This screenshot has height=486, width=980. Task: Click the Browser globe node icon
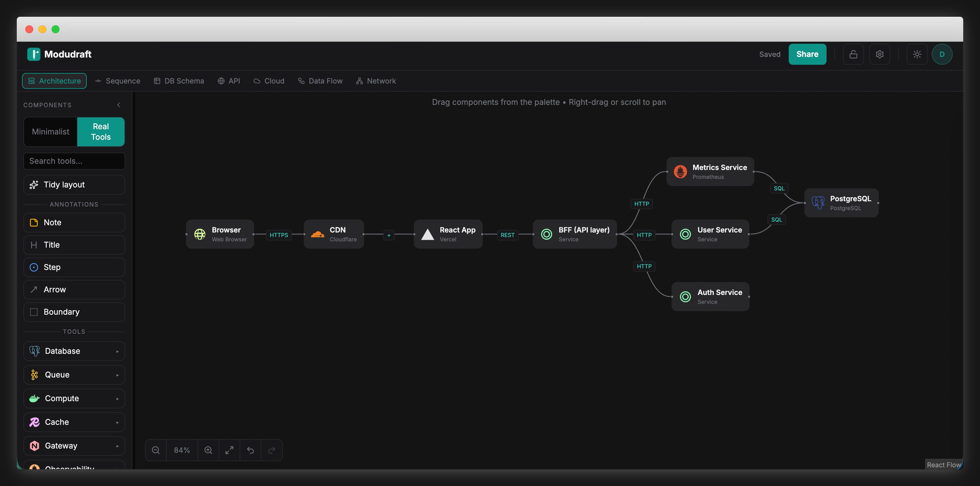[200, 234]
